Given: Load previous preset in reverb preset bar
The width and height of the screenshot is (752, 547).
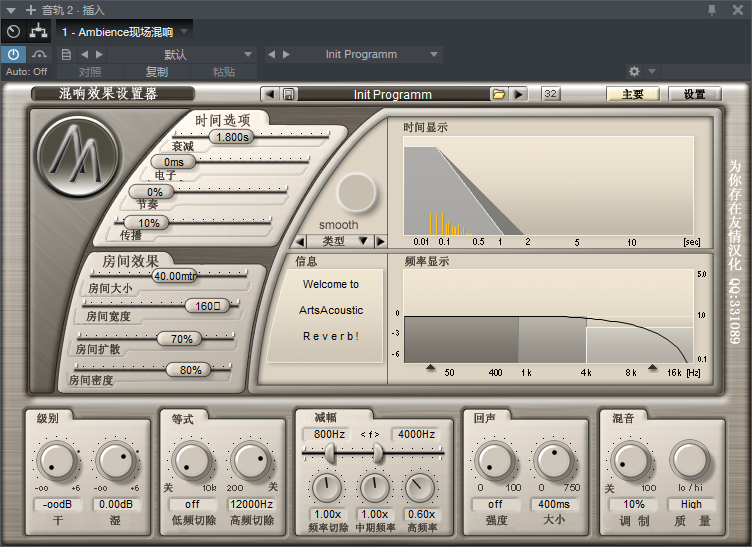Looking at the screenshot, I should pyautogui.click(x=270, y=94).
